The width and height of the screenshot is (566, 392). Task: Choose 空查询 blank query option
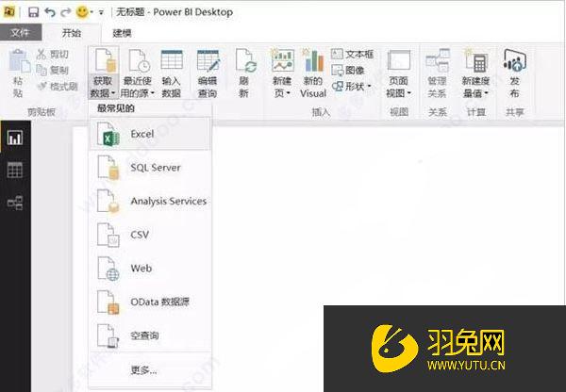(x=150, y=335)
